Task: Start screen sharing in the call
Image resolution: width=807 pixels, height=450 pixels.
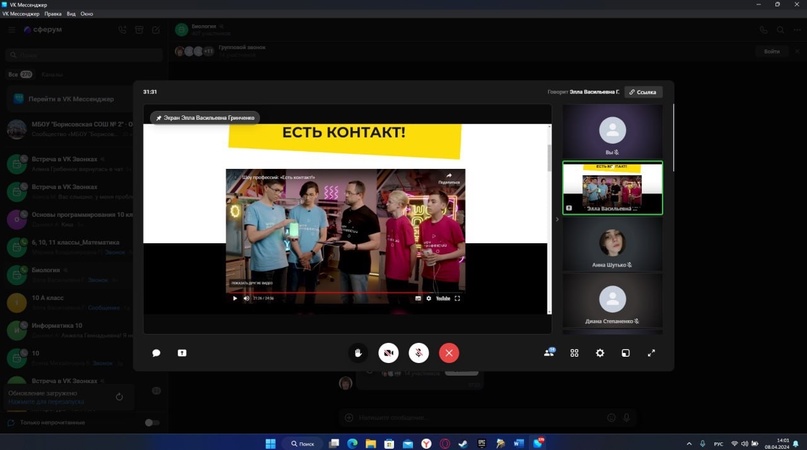Action: (x=182, y=353)
